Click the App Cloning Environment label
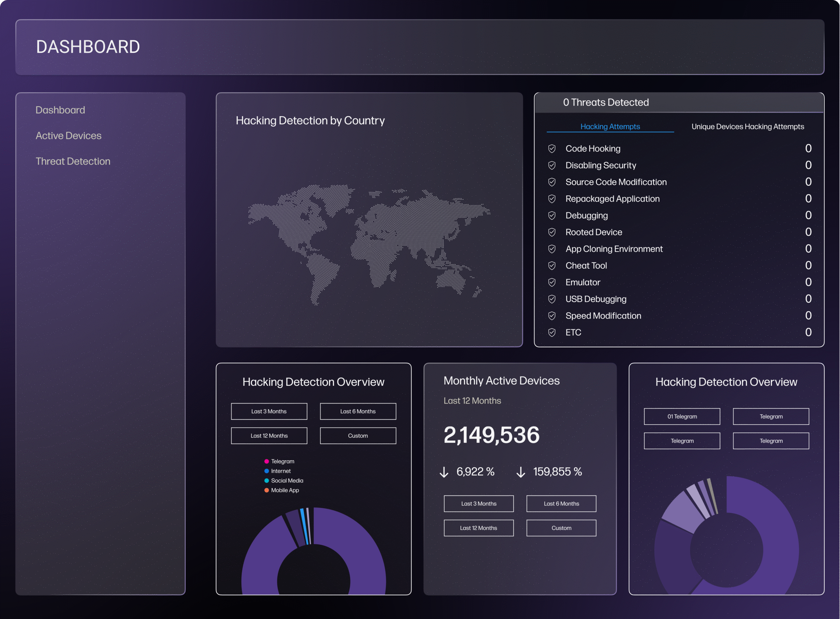 pos(614,249)
